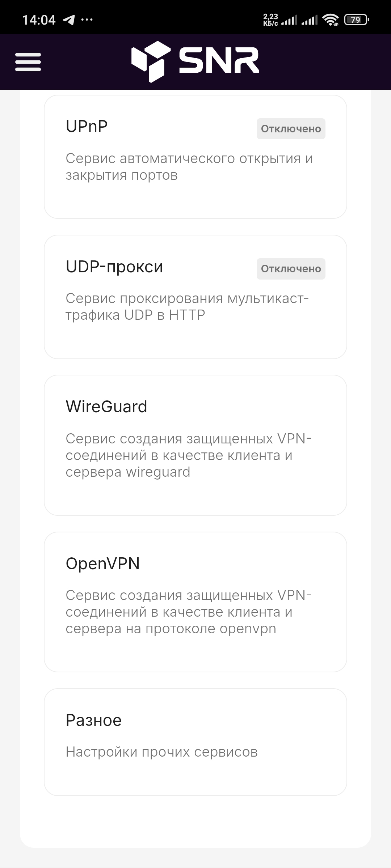This screenshot has width=391, height=868.
Task: Click the multicast UDP to HTTP description
Action: click(x=187, y=307)
